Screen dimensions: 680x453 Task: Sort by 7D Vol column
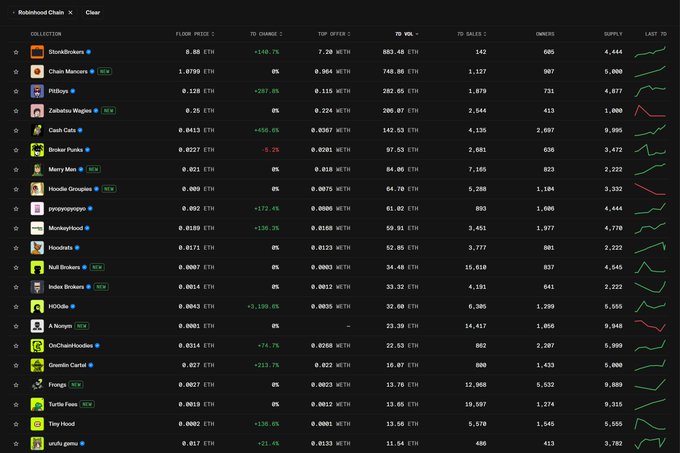tap(406, 34)
